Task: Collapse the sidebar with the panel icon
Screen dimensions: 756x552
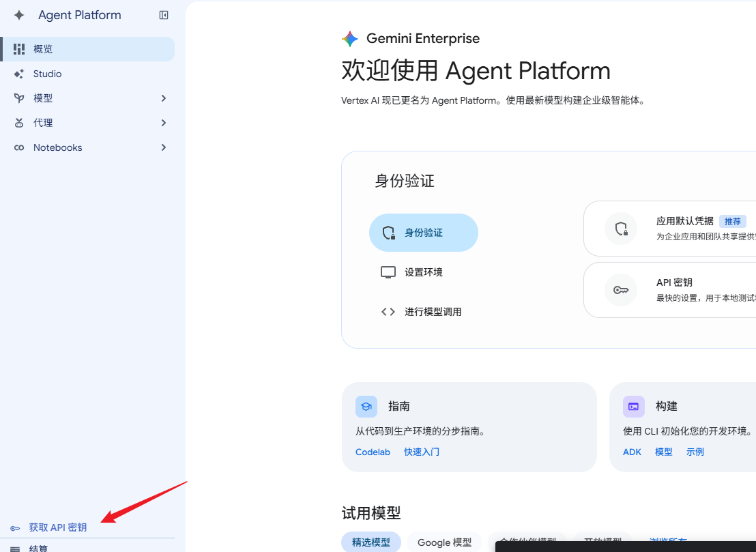Action: [x=164, y=16]
